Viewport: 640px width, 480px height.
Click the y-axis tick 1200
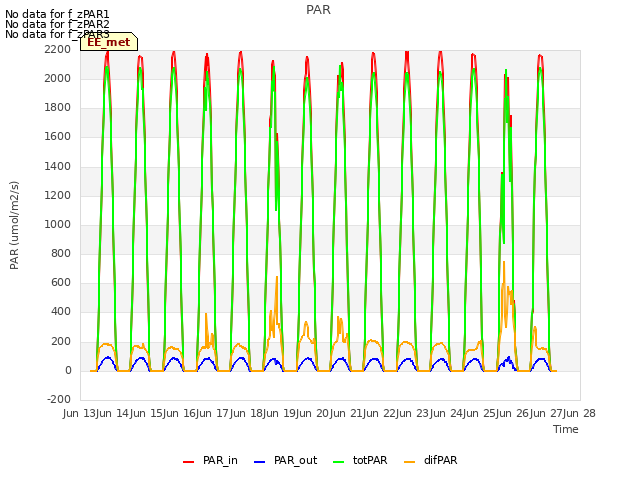pos(58,195)
